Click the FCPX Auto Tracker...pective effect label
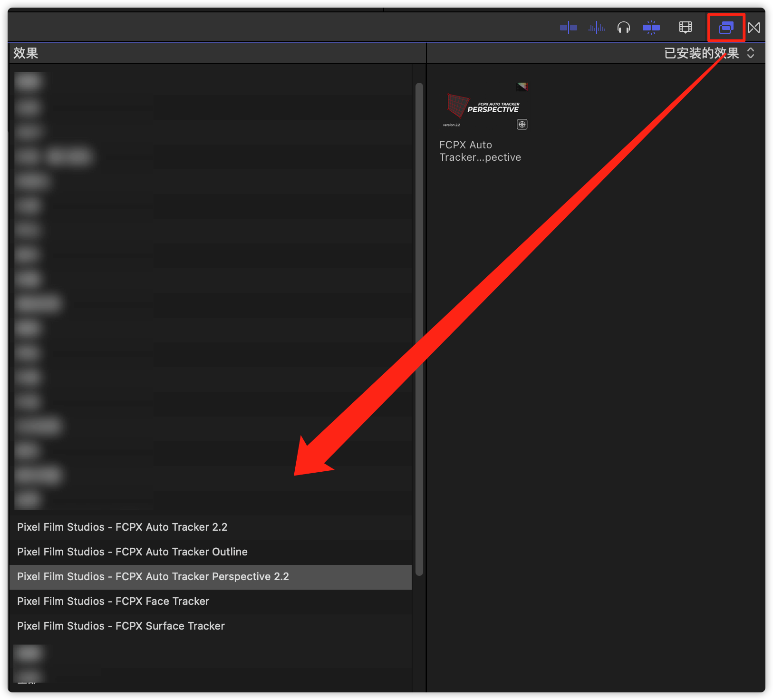 480,151
